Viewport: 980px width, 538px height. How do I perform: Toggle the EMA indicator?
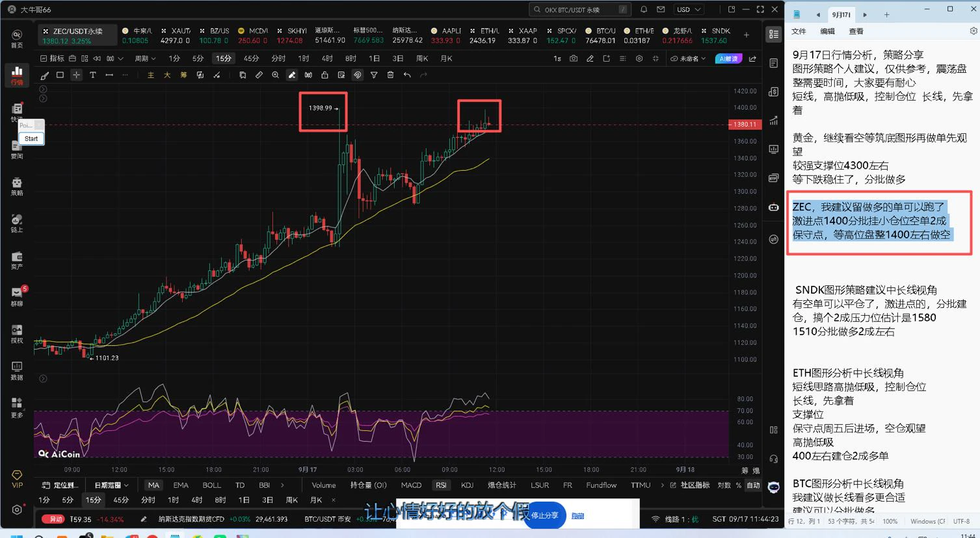point(181,485)
